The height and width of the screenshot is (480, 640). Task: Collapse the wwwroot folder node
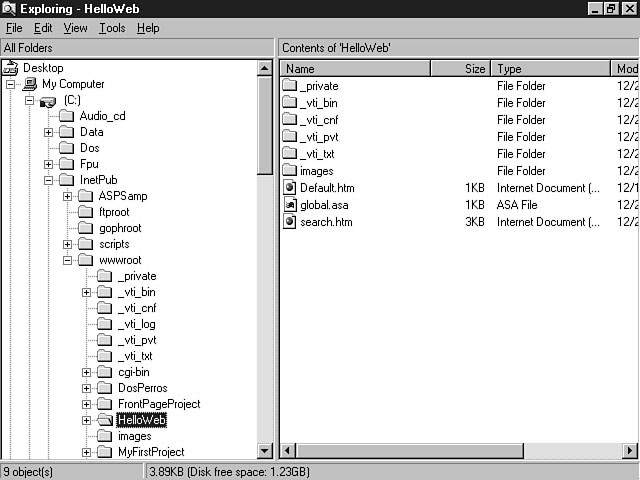click(x=68, y=260)
